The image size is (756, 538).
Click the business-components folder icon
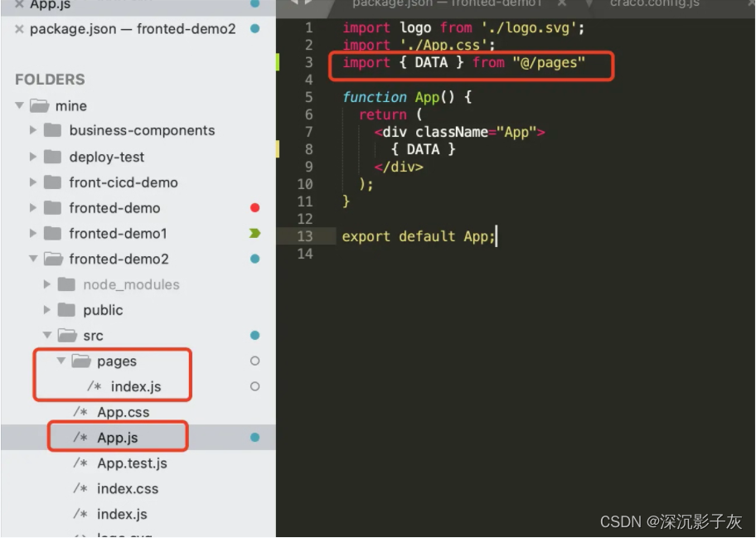pyautogui.click(x=52, y=130)
